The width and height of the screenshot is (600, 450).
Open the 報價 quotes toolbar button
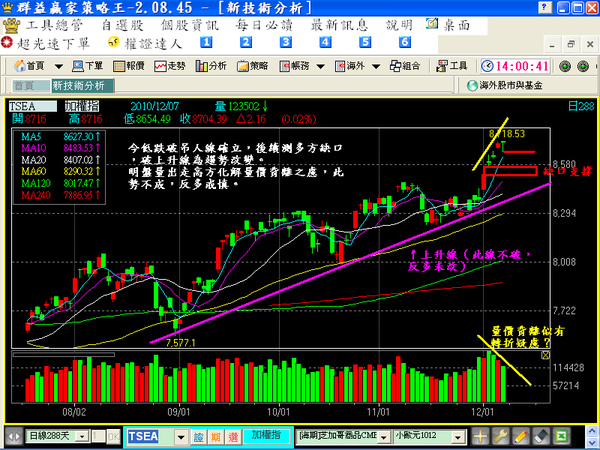pos(129,66)
